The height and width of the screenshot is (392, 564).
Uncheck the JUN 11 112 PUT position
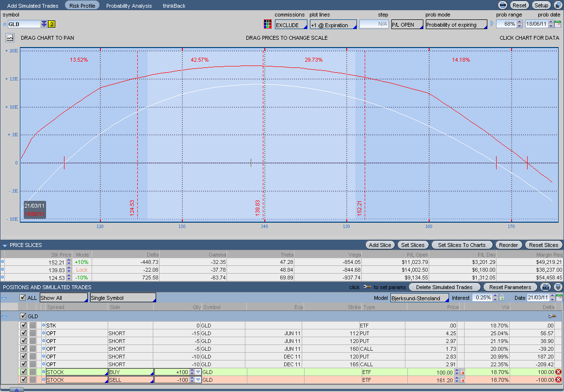pos(23,333)
